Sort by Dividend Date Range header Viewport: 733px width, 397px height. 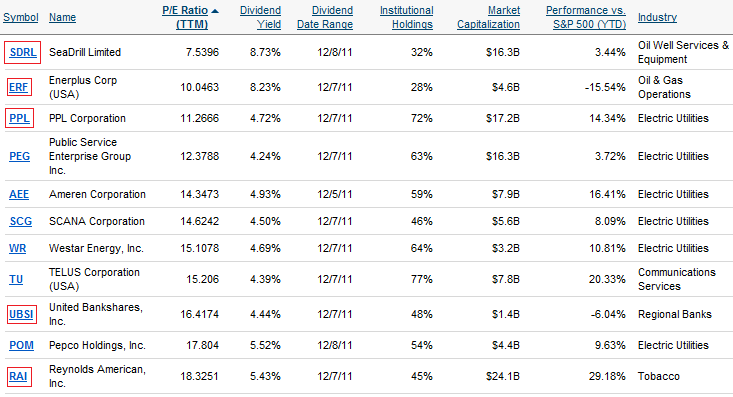pyautogui.click(x=325, y=17)
